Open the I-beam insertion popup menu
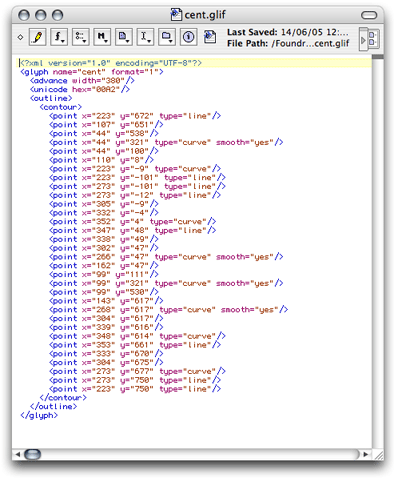Image resolution: width=394 pixels, height=478 pixels. [x=145, y=37]
